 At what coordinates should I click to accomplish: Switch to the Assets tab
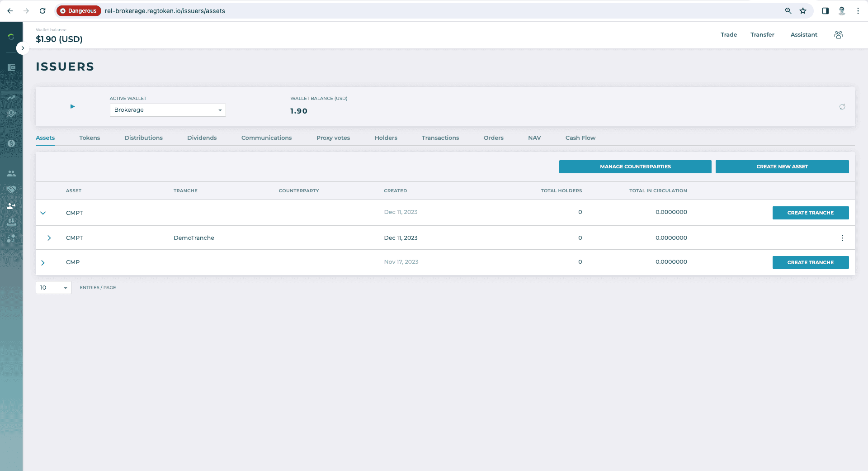(x=45, y=138)
